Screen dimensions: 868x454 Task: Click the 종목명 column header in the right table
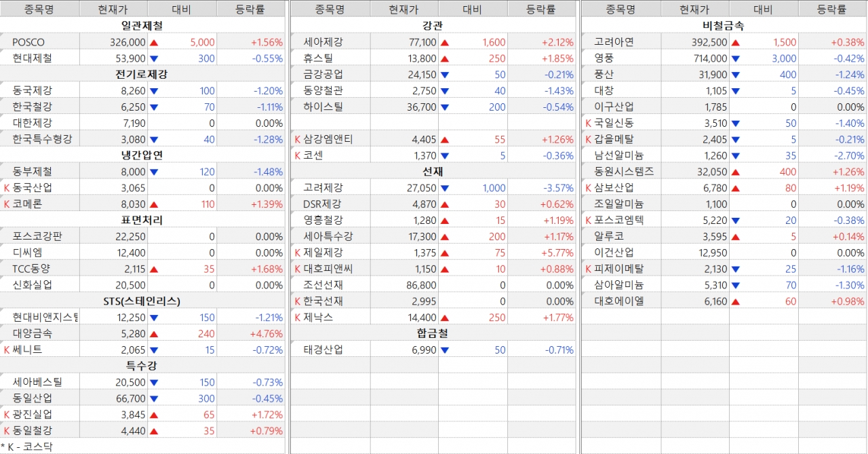(x=620, y=9)
